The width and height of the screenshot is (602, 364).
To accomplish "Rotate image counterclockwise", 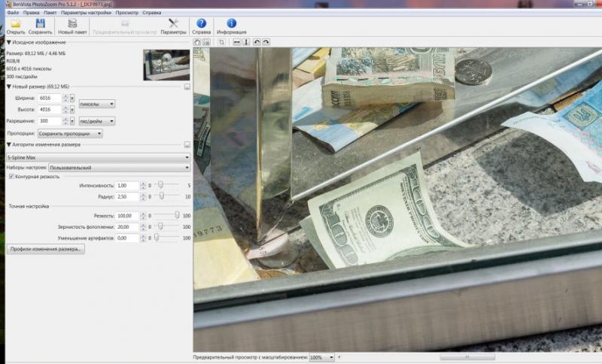I will click(x=257, y=42).
